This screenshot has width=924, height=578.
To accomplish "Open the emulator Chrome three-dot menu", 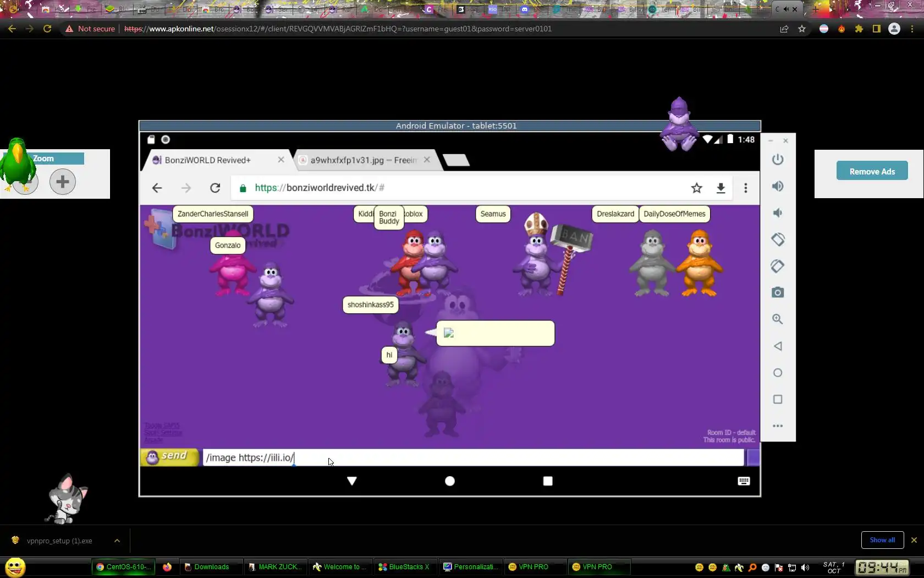I will click(x=746, y=188).
